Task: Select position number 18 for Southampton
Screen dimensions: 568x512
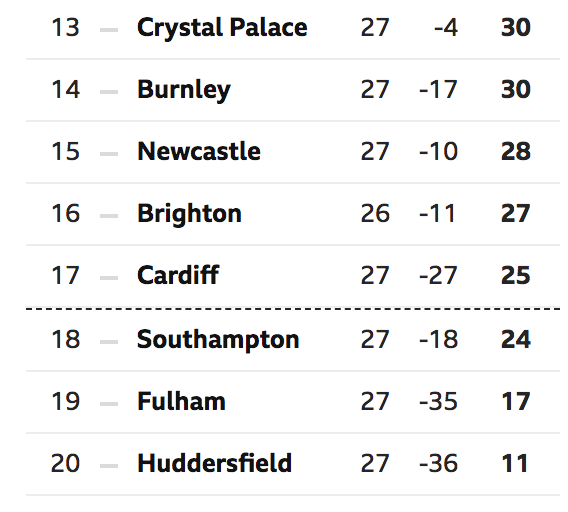Action: click(66, 340)
